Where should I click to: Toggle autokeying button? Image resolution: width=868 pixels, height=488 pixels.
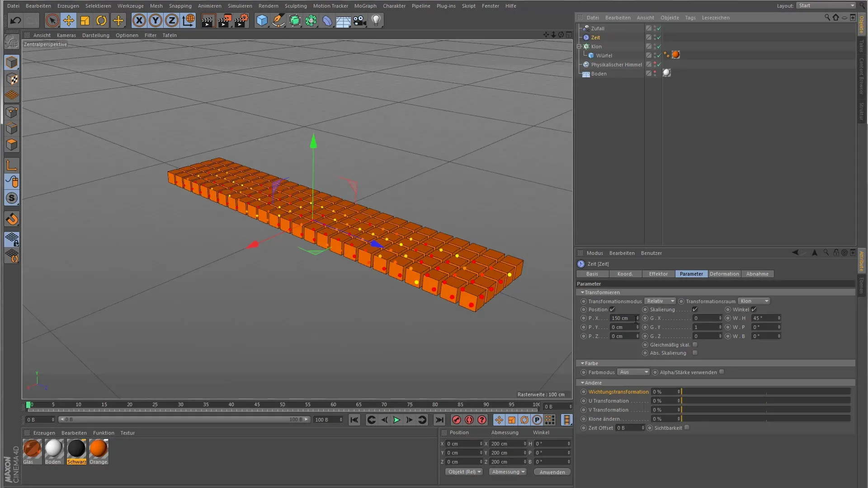[469, 420]
